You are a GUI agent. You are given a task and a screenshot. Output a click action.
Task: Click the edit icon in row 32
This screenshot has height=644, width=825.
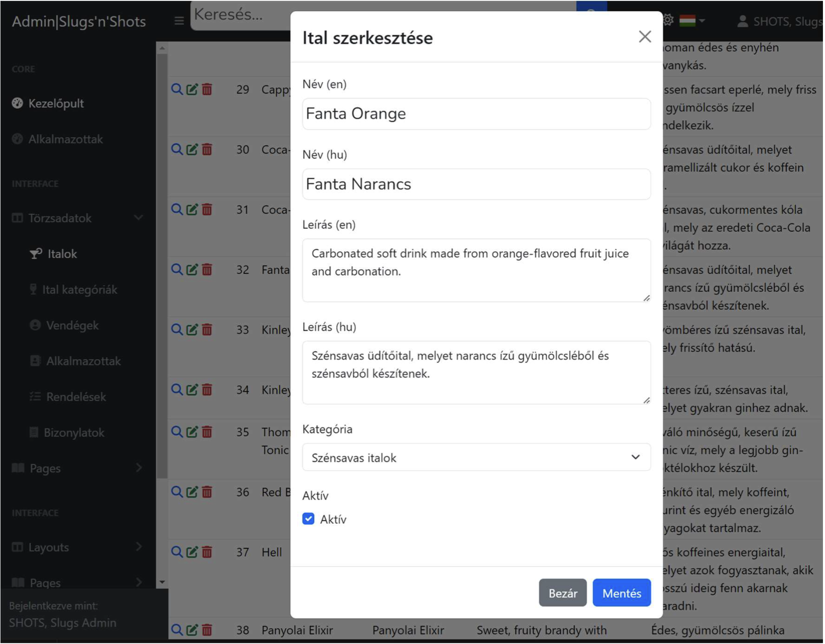point(192,269)
